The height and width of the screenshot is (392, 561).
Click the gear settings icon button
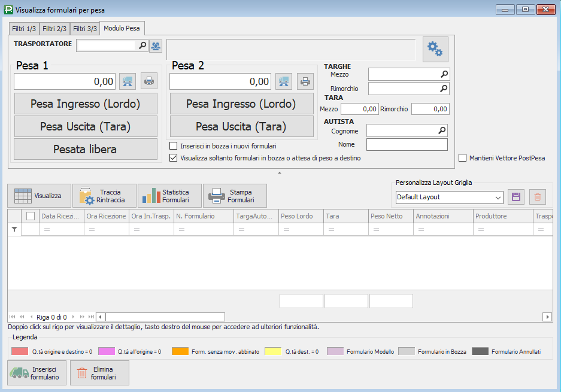[x=435, y=50]
